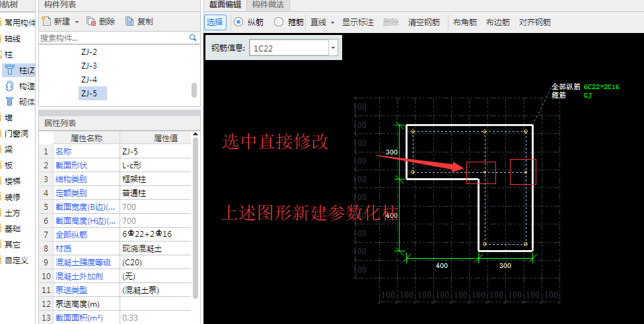This screenshot has height=324, width=644.
Task: Select ZJ-2 in component list
Action: (x=89, y=52)
